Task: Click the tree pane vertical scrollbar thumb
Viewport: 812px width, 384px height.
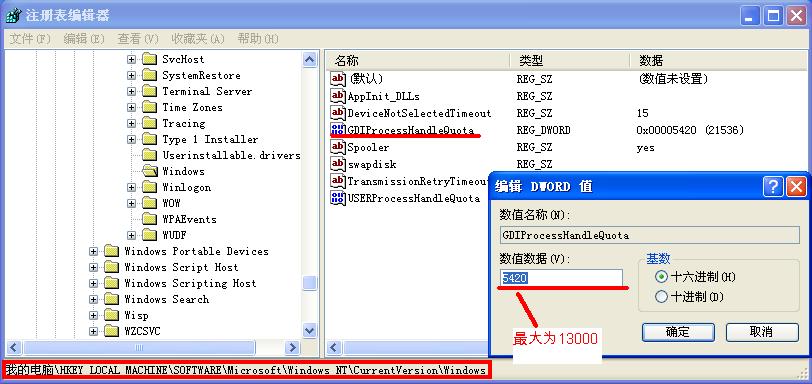Action: (310, 283)
